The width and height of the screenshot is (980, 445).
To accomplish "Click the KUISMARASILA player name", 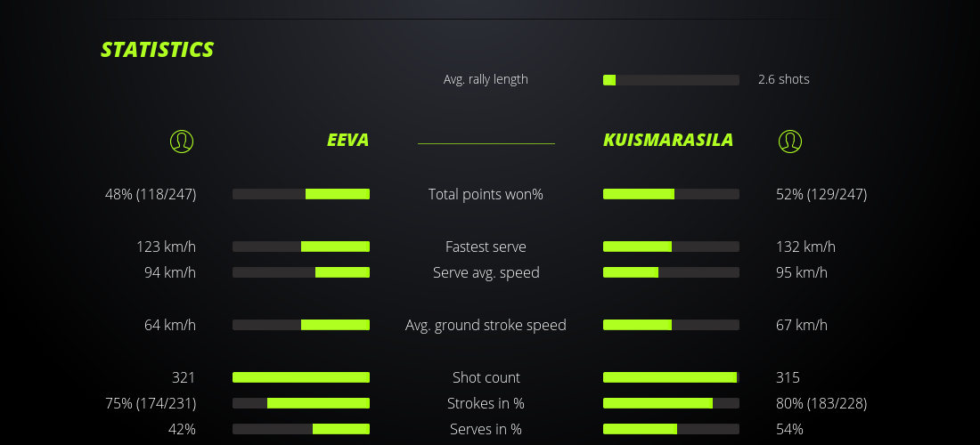I will pyautogui.click(x=668, y=140).
